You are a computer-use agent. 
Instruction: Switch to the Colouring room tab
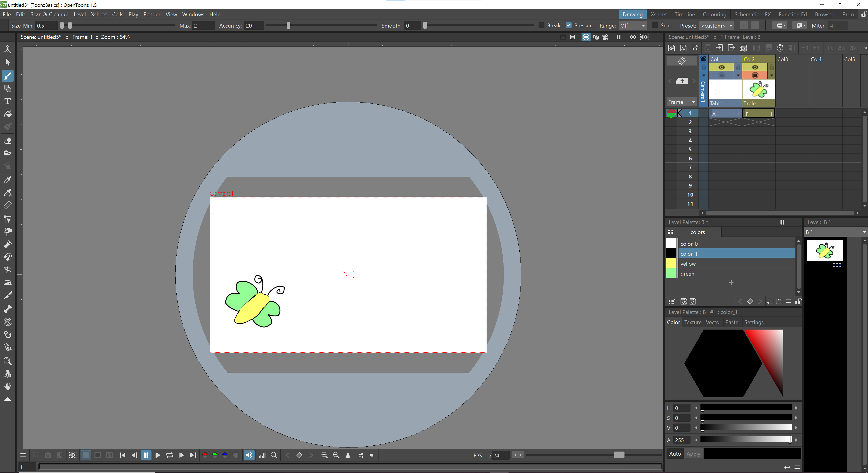[x=714, y=14]
